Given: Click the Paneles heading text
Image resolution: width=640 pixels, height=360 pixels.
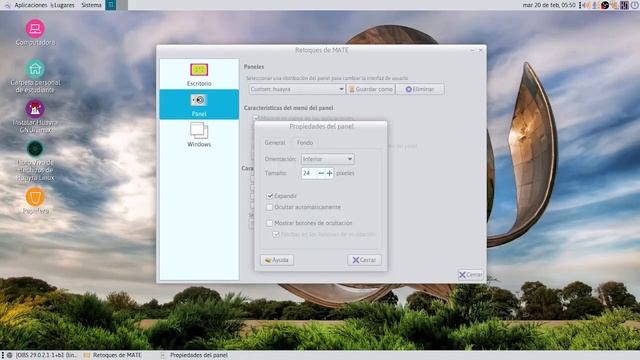Looking at the screenshot, I should click(x=254, y=67).
